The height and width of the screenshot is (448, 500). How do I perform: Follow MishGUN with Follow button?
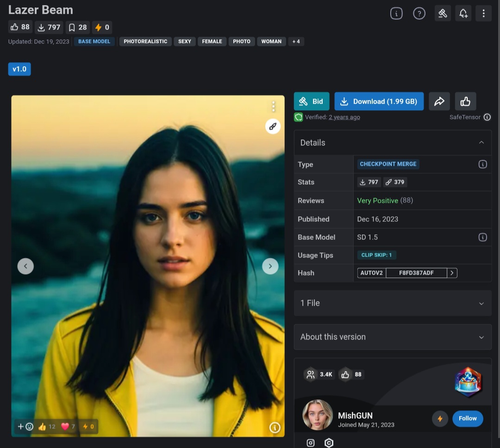click(x=468, y=419)
